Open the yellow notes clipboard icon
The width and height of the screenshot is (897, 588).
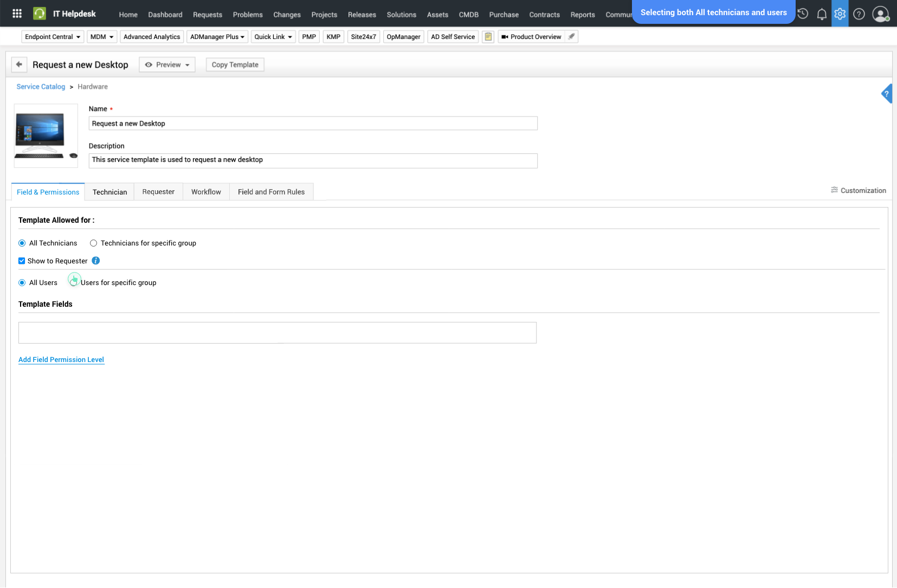click(488, 37)
